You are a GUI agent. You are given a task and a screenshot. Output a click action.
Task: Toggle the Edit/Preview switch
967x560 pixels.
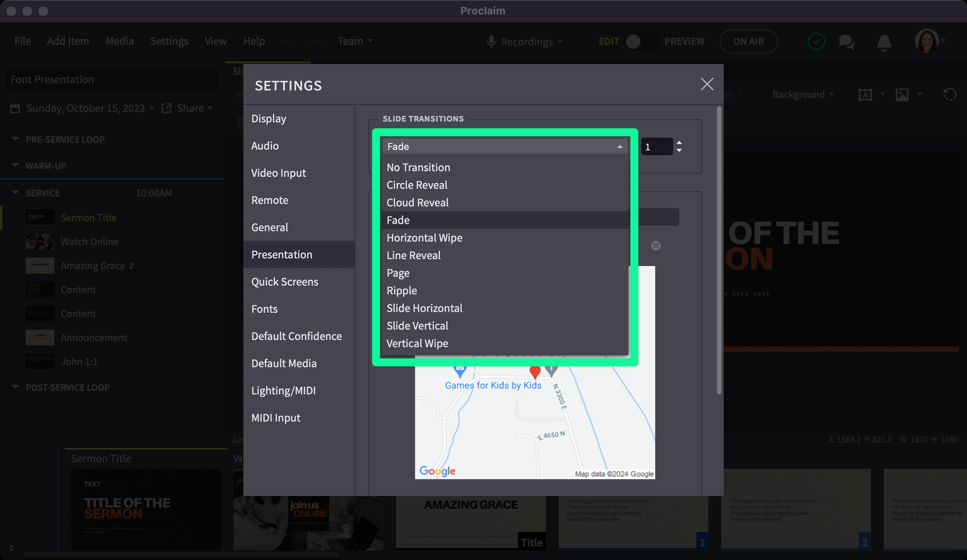[x=641, y=41]
